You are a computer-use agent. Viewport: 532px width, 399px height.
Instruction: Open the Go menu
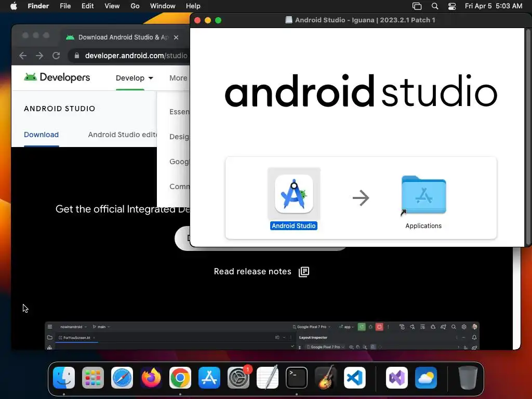135,6
